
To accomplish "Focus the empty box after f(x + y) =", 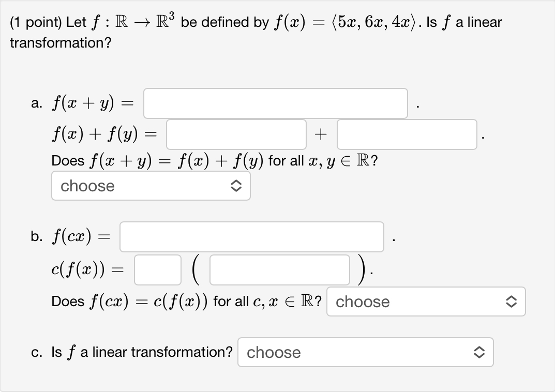I will click(275, 103).
